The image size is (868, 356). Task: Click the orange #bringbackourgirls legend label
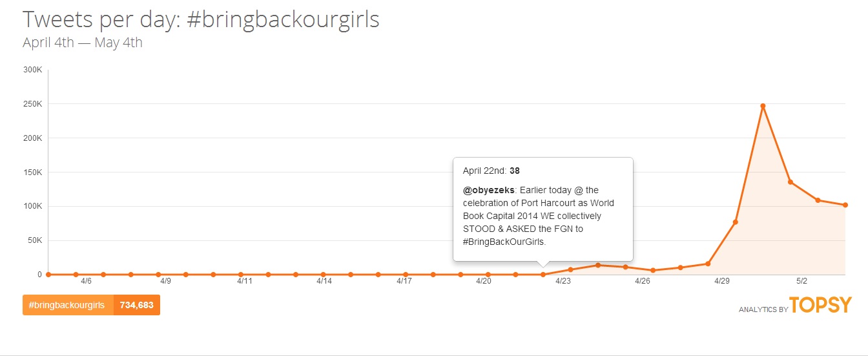click(x=68, y=305)
